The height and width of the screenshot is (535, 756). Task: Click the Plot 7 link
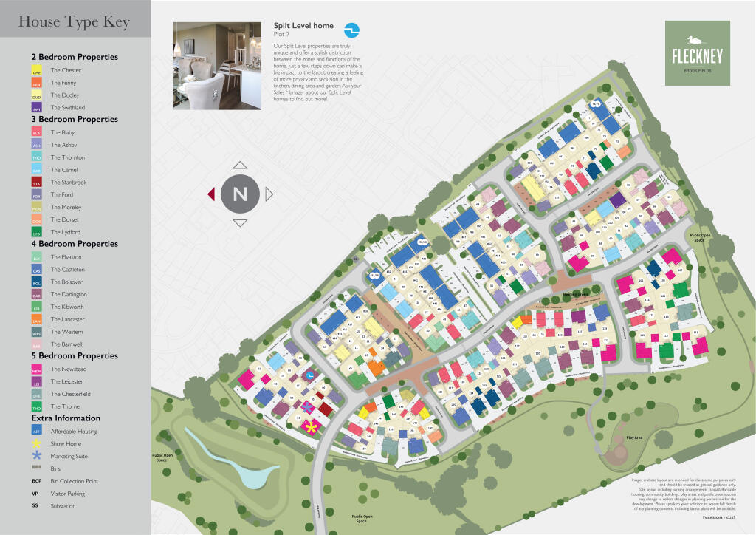[x=282, y=34]
